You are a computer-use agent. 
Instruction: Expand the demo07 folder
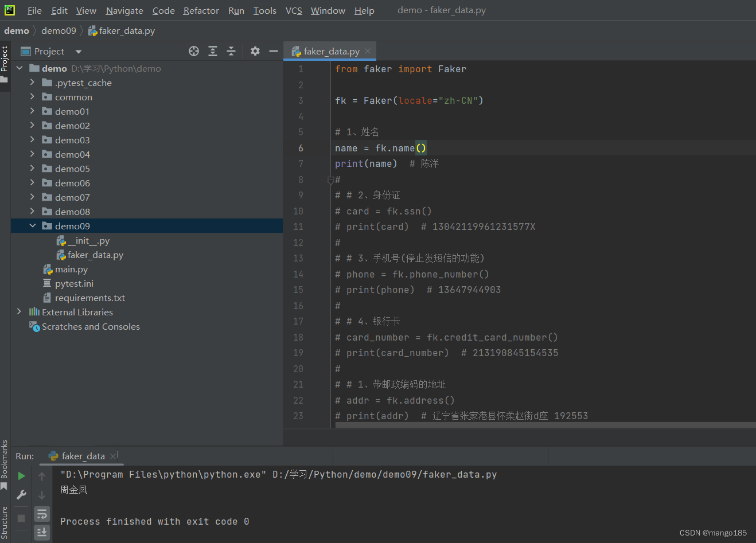click(32, 197)
